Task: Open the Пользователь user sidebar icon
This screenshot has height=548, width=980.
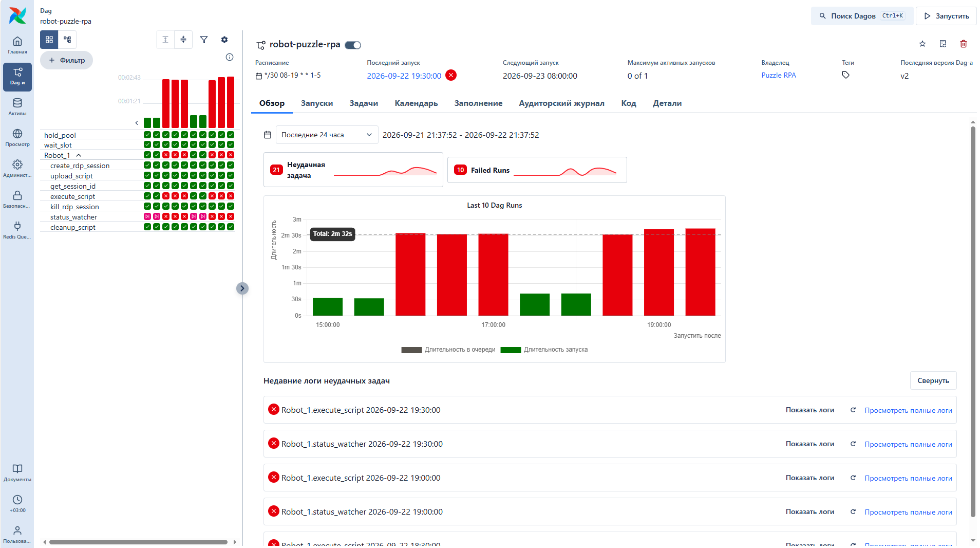Action: [x=17, y=535]
